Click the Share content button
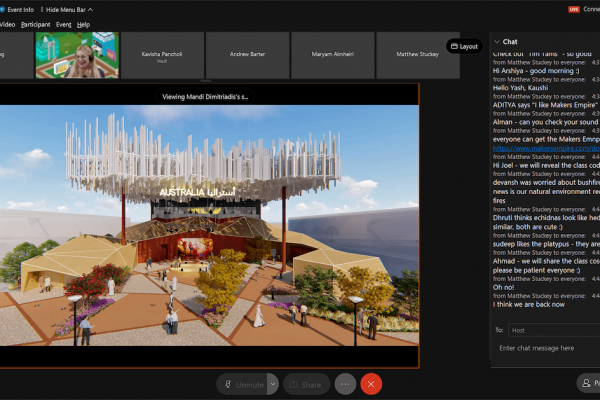Viewport: 600px width, 400px height. [306, 384]
